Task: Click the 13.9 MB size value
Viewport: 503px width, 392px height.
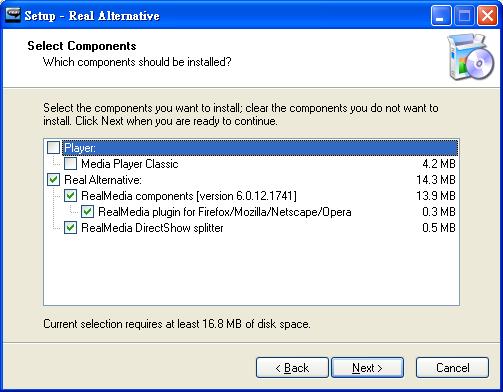Action: tap(436, 196)
